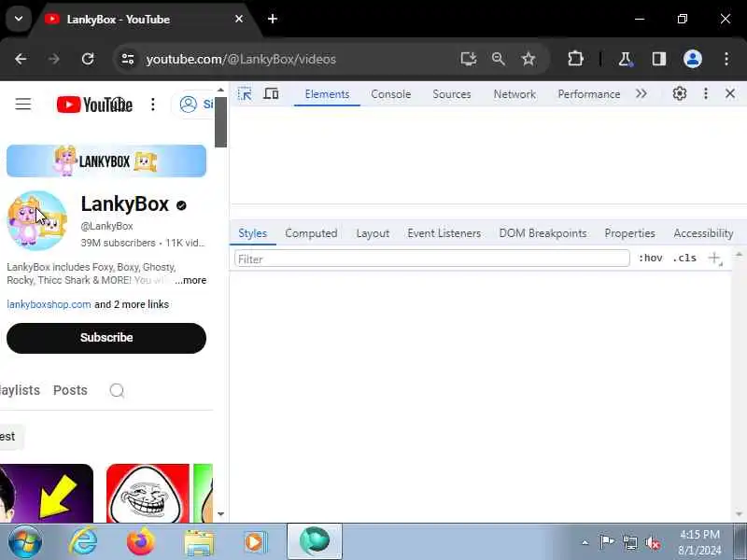This screenshot has height=560, width=747.
Task: Open YouTube settings three-dot menu
Action: [x=153, y=105]
